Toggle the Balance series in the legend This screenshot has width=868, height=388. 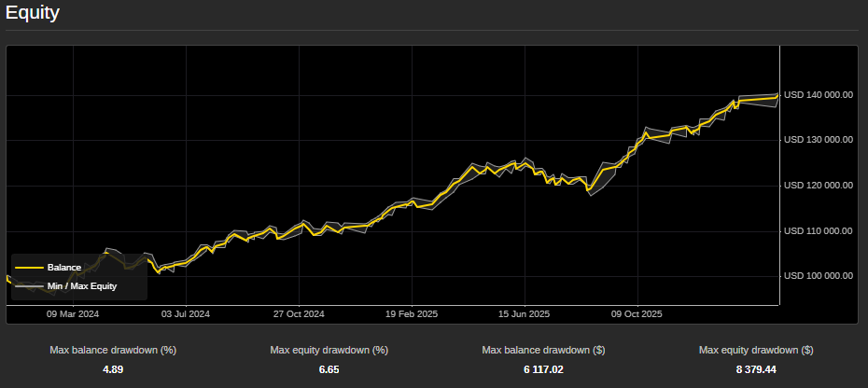tap(63, 268)
